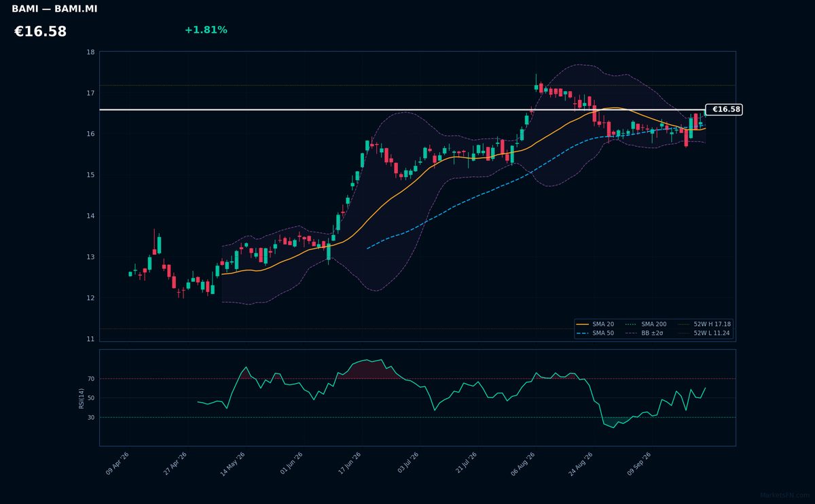This screenshot has width=815, height=504.
Task: Click the RSI(14) axis title
Action: [81, 398]
